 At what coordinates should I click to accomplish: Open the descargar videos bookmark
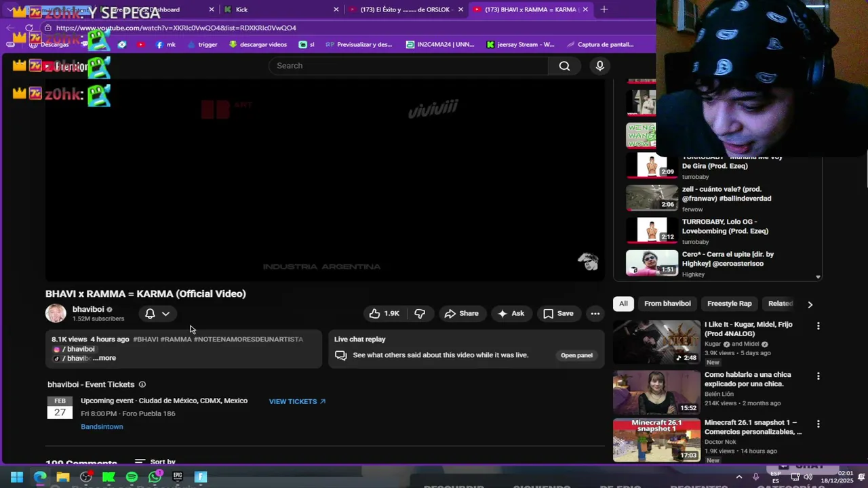pyautogui.click(x=258, y=45)
